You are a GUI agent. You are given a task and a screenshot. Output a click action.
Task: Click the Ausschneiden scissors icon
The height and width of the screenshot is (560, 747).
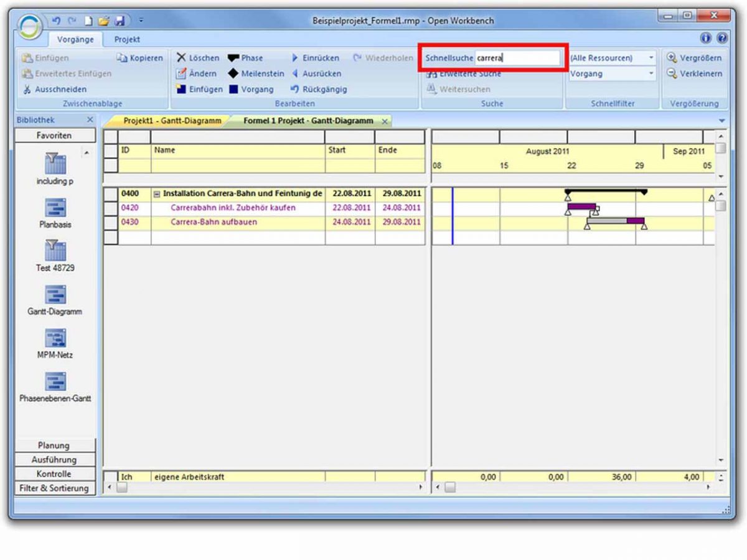point(27,89)
